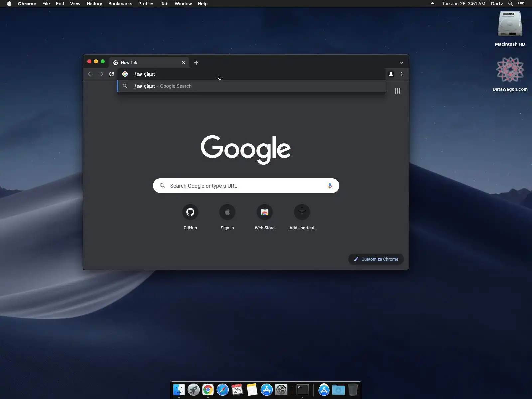This screenshot has height=399, width=532.
Task: Open the Chrome three-dot menu
Action: (x=402, y=74)
